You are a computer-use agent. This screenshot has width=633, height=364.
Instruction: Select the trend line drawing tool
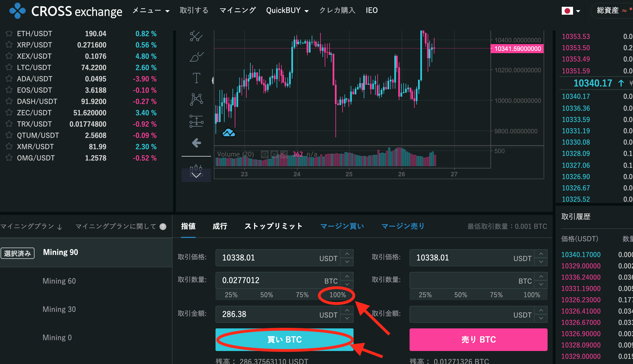coord(196,36)
